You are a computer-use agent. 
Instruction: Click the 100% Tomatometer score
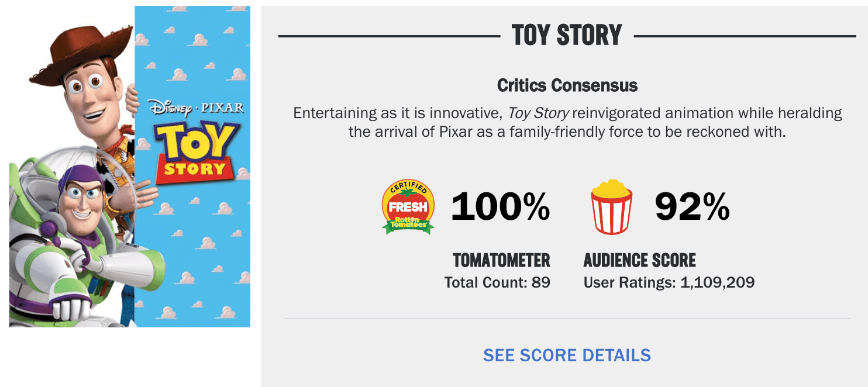tap(501, 207)
